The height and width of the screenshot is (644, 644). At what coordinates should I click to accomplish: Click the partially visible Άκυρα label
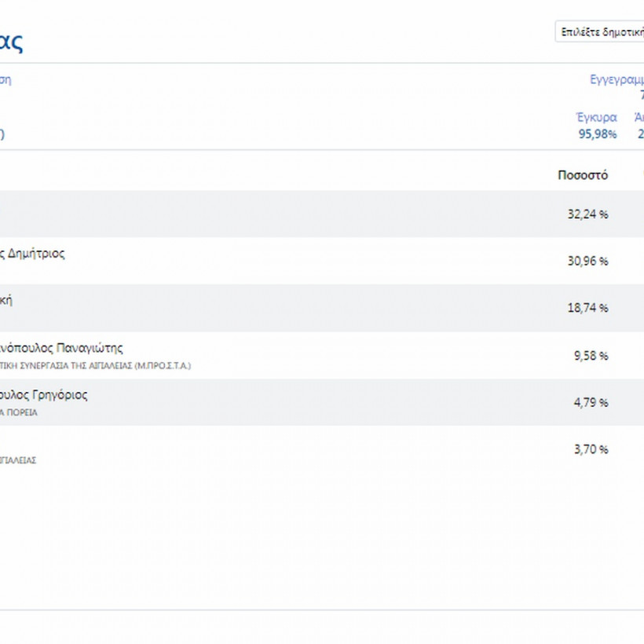[x=639, y=117]
